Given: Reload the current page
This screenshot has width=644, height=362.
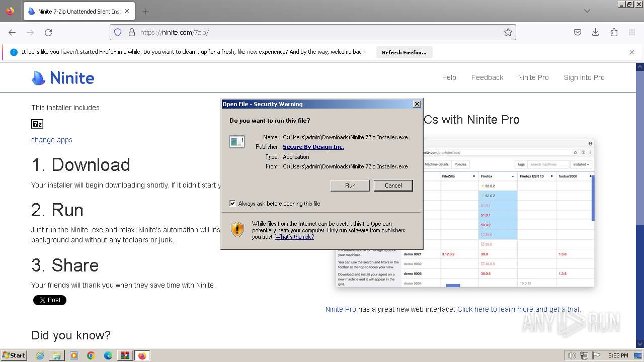Looking at the screenshot, I should pos(48,32).
